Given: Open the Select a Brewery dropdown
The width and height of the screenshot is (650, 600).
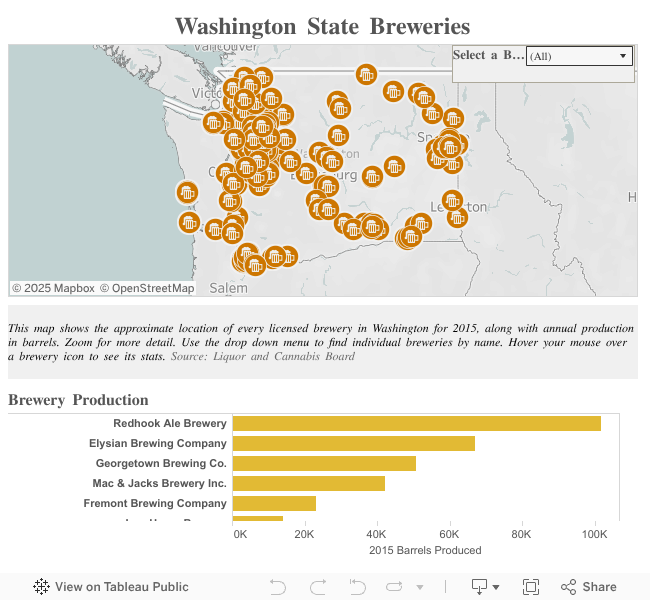Looking at the screenshot, I should coord(580,57).
